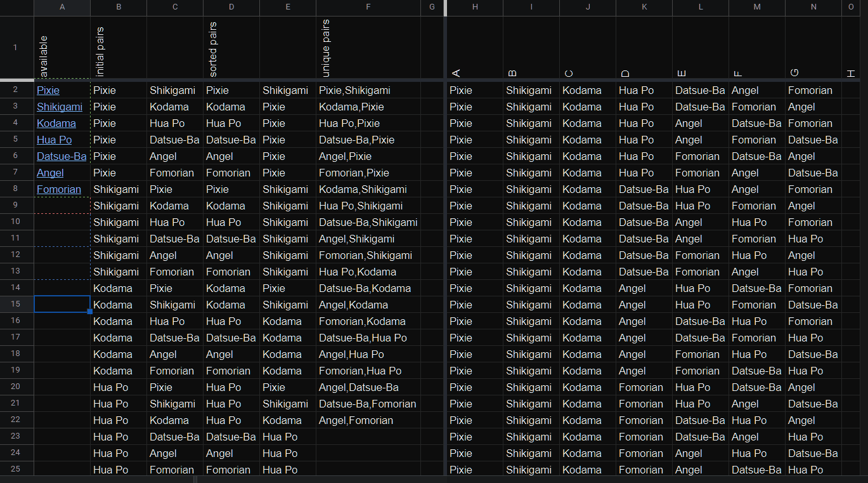
Task: Select cell H2 containing Pixie
Action: pos(475,90)
